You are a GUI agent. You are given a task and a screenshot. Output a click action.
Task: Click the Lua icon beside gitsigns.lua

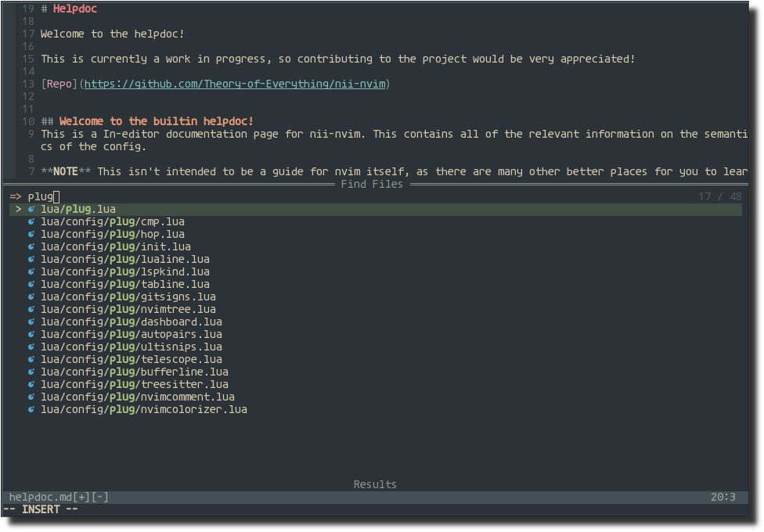tap(31, 297)
